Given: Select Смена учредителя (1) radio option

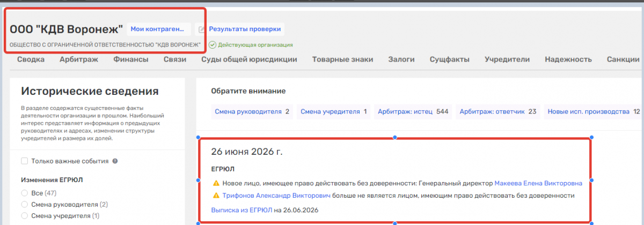Looking at the screenshot, I should [24, 215].
